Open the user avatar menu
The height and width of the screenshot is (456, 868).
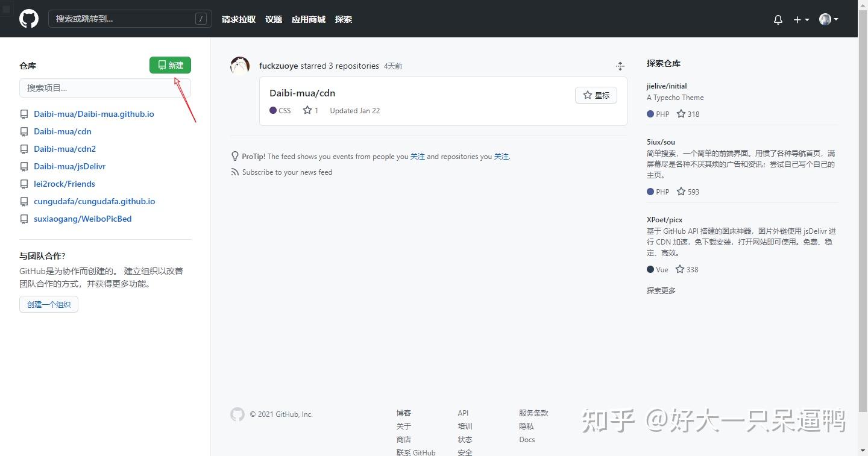click(829, 19)
